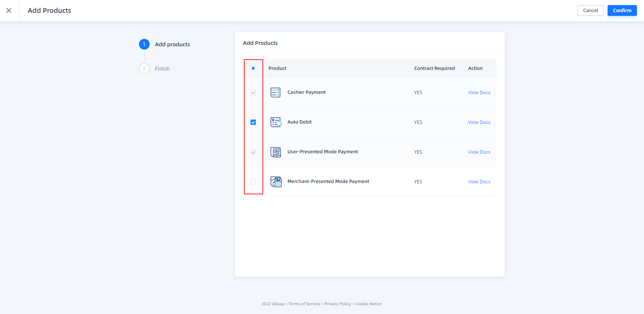
Task: Toggle the select-all products checkbox
Action: (253, 68)
